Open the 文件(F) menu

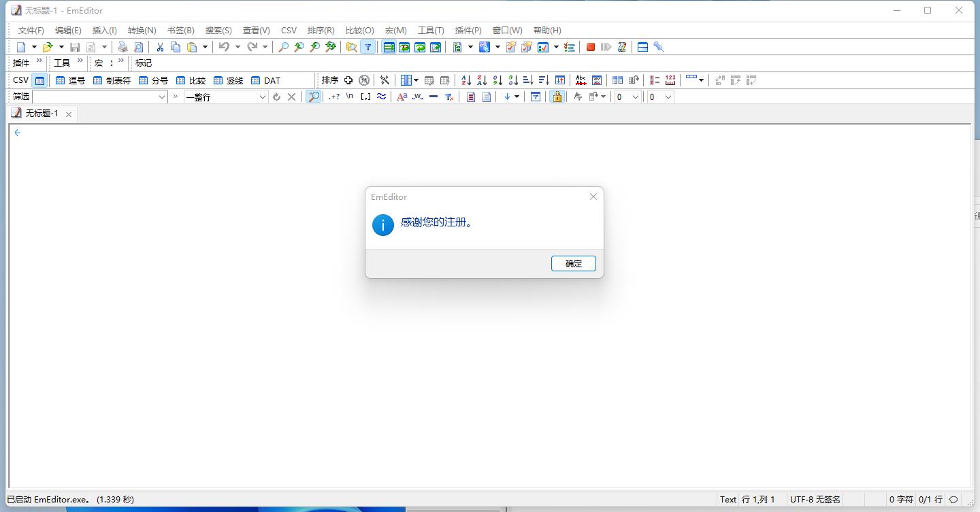31,30
